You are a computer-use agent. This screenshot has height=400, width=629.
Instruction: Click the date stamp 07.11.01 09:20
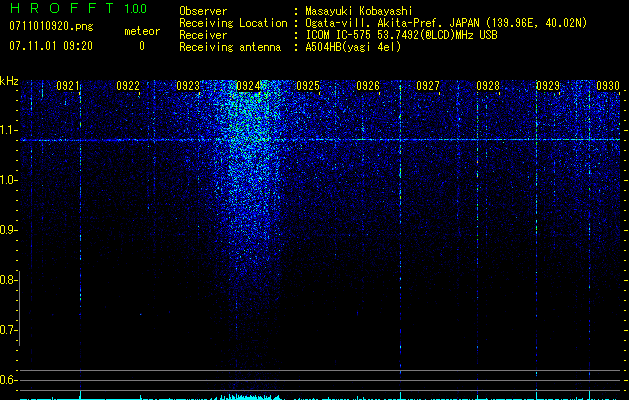pyautogui.click(x=51, y=46)
